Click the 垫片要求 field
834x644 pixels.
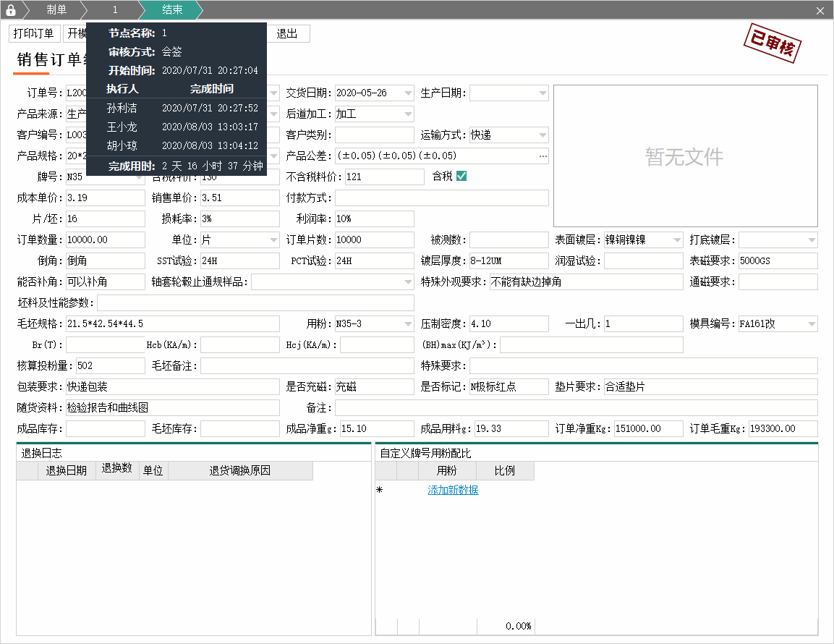(x=710, y=387)
